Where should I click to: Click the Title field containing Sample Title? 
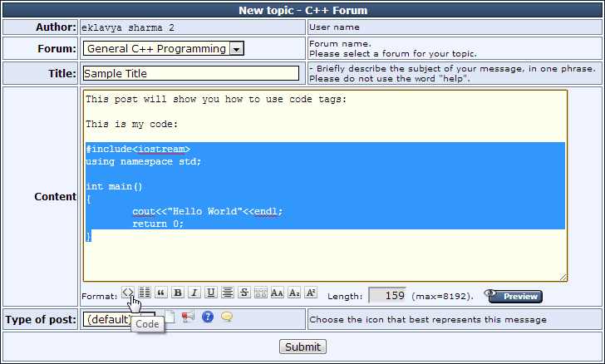(191, 73)
